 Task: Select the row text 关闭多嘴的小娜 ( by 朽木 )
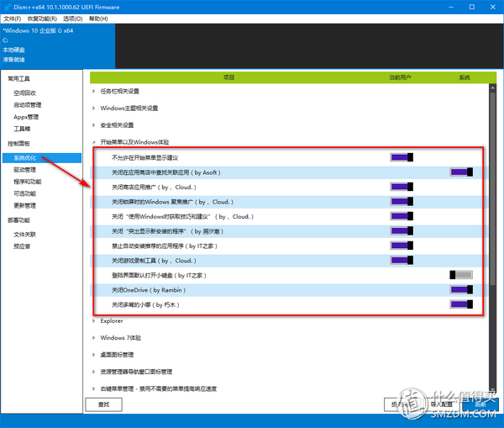point(145,304)
